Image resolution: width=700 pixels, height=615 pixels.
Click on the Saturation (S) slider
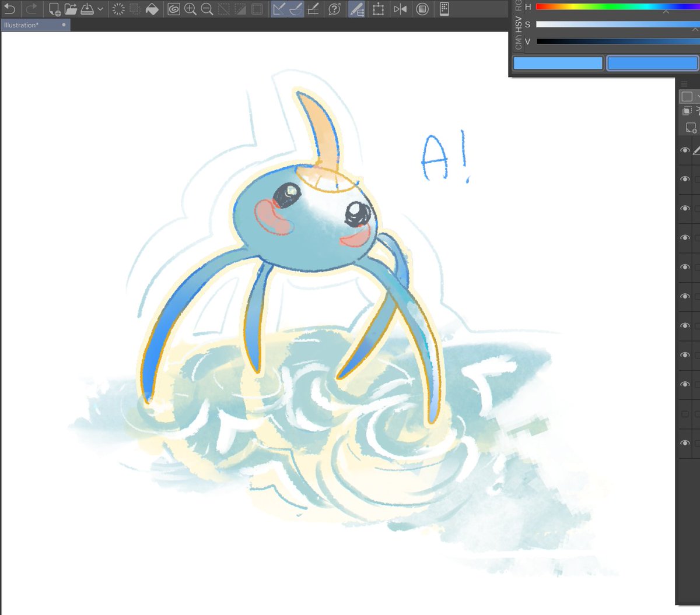click(x=618, y=24)
